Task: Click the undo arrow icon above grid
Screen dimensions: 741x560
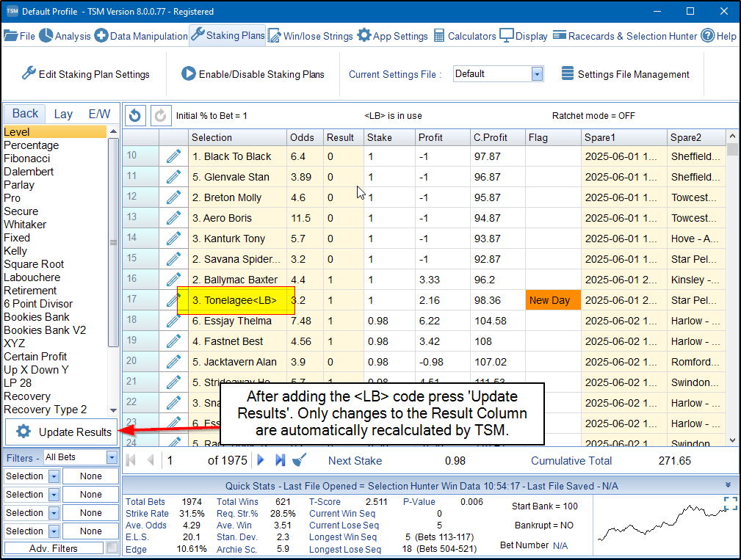Action: tap(136, 115)
